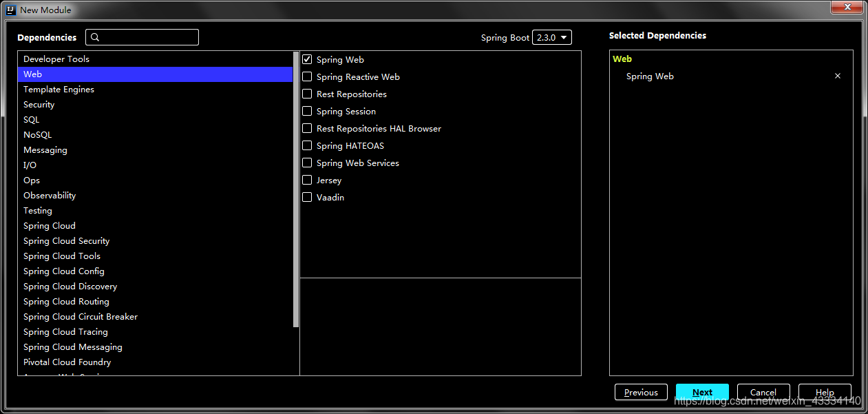The image size is (868, 414).
Task: Uncheck the Spring Web checkbox
Action: 307,60
